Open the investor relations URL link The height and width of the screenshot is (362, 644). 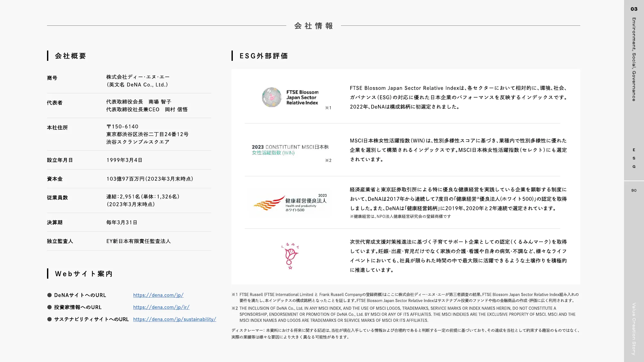[161, 307]
